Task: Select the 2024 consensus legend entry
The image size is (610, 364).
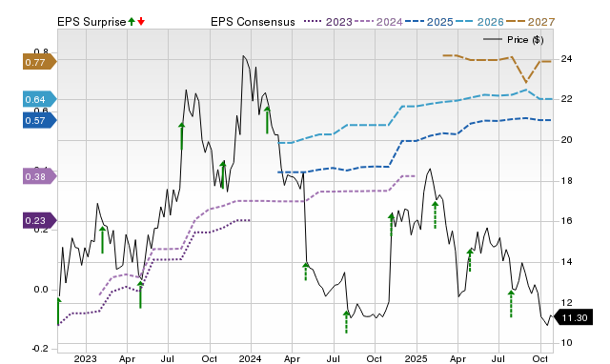Action: pyautogui.click(x=378, y=22)
